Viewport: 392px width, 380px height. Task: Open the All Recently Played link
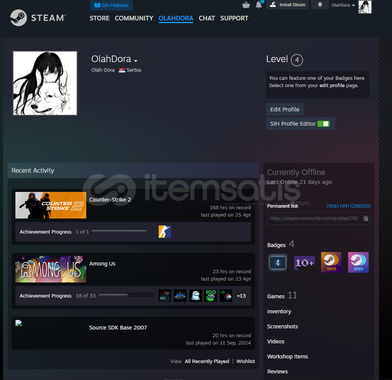coord(207,361)
